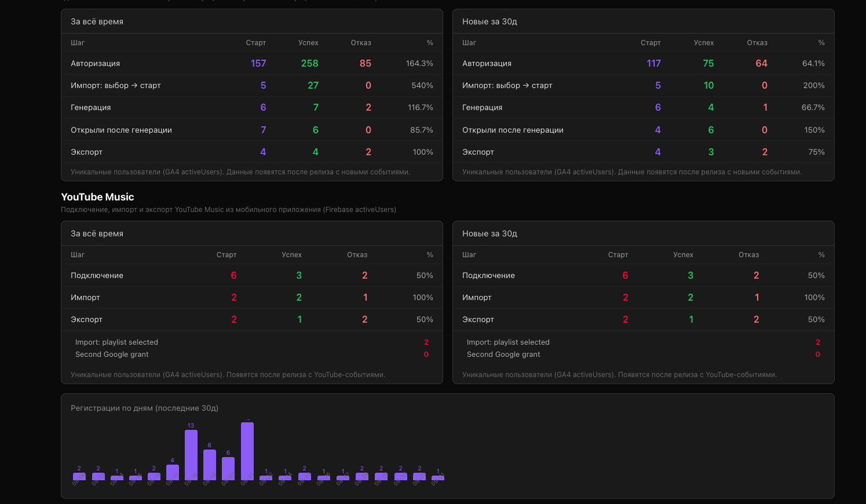The width and height of the screenshot is (866, 504).
Task: Click the 66.7% Генерация percentage
Action: 813,107
